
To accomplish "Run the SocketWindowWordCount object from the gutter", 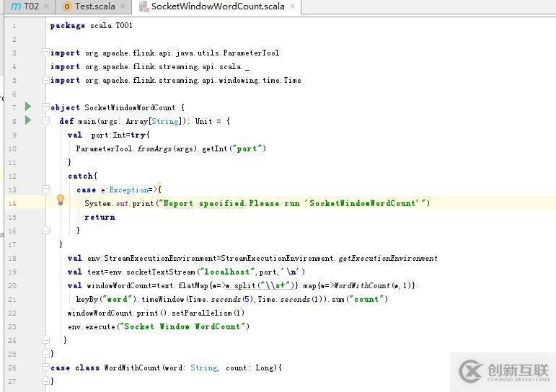I will [x=28, y=107].
